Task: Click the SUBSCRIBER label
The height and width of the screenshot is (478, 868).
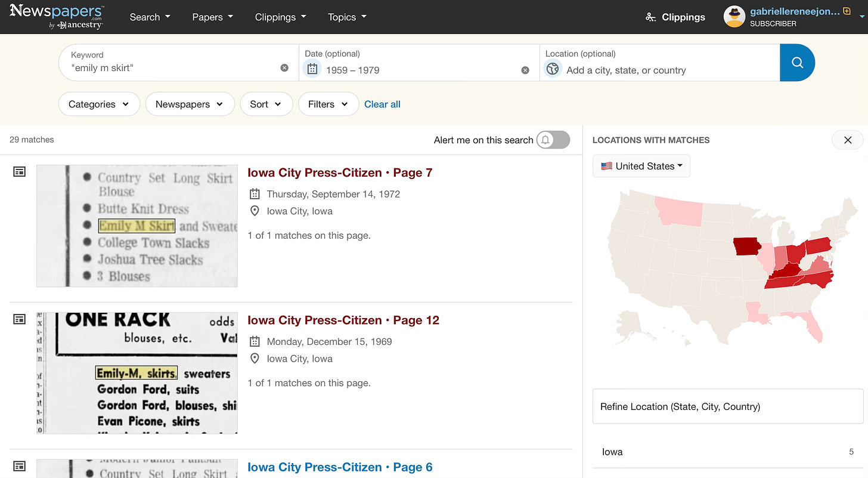Action: point(773,24)
